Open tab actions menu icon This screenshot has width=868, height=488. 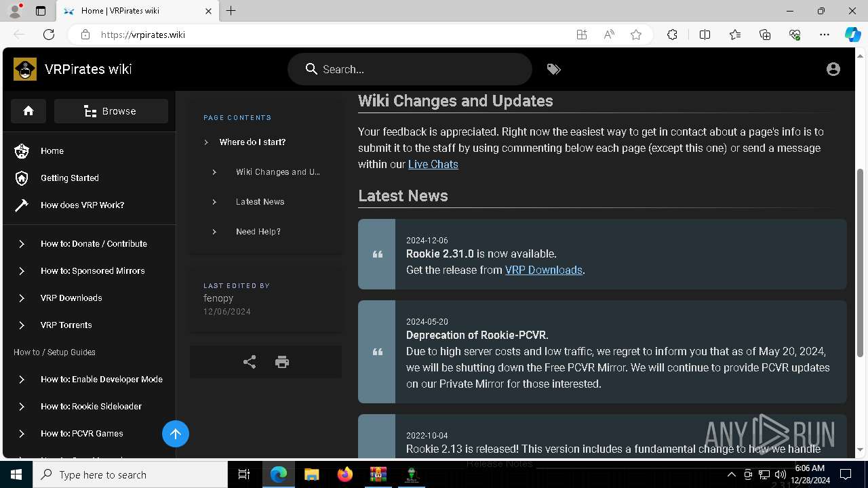[x=41, y=11]
